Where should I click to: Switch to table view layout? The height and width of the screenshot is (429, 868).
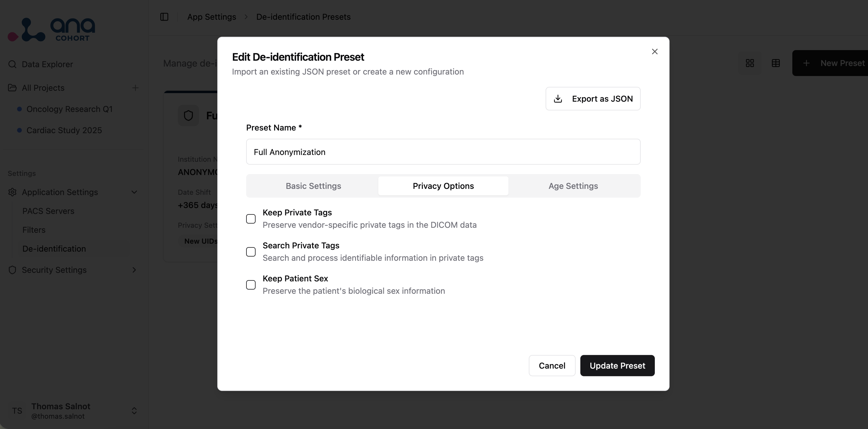click(776, 63)
